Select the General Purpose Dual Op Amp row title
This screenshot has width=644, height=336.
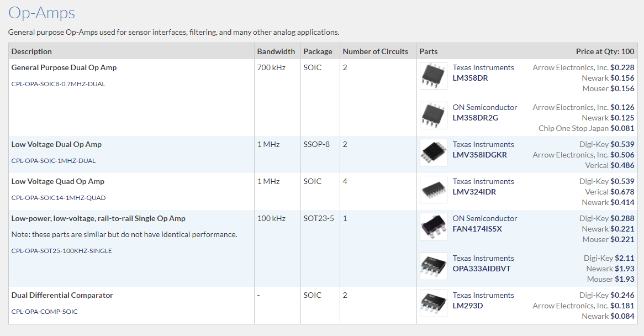[64, 67]
